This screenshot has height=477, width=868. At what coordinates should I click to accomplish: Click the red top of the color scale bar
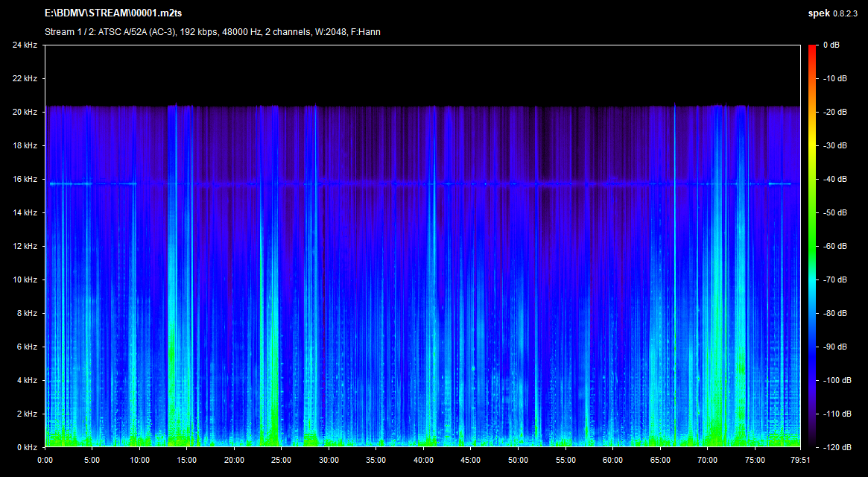click(811, 48)
